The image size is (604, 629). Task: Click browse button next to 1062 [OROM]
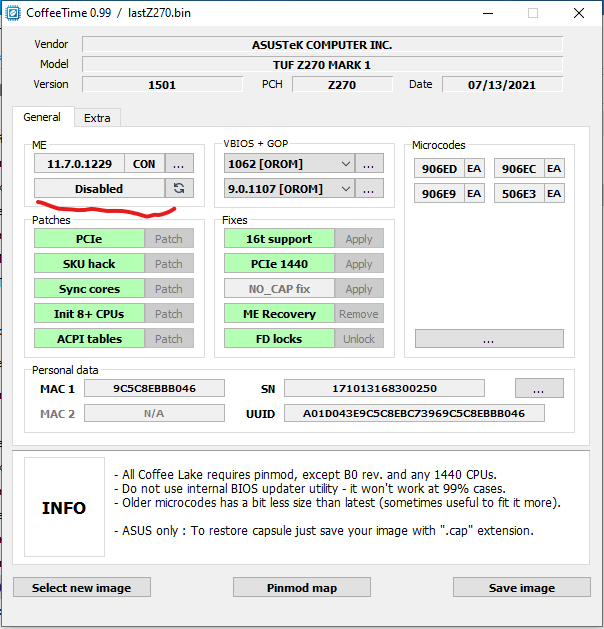click(369, 164)
